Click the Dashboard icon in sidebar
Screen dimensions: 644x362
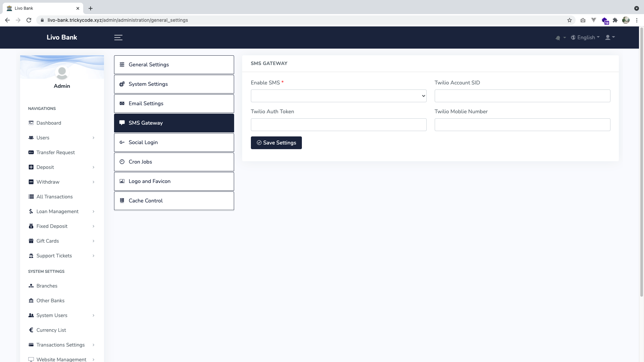pos(31,123)
